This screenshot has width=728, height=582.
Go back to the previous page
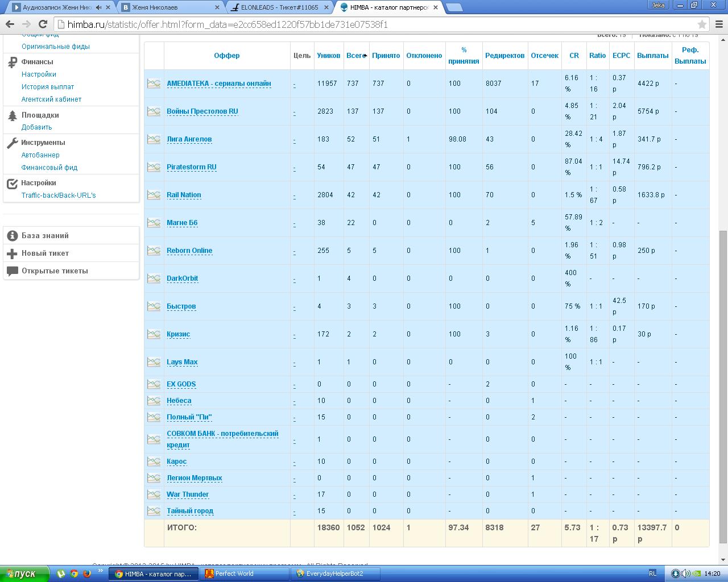pos(10,24)
